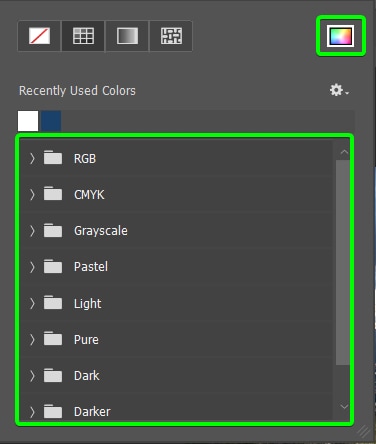
Task: Switch to the Gradient fill type
Action: point(127,36)
